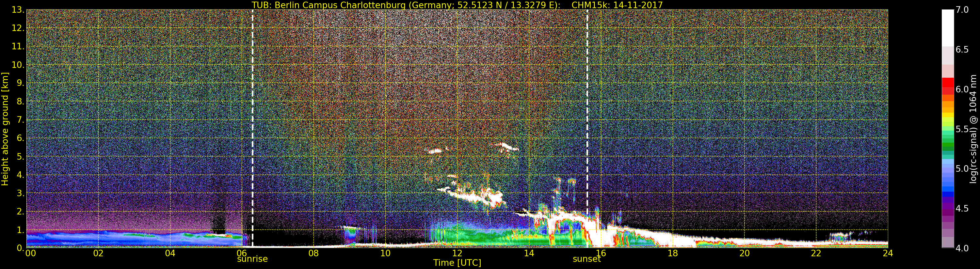This screenshot has width=980, height=269.
Task: Click the "22" time axis tick label
Action: click(816, 253)
